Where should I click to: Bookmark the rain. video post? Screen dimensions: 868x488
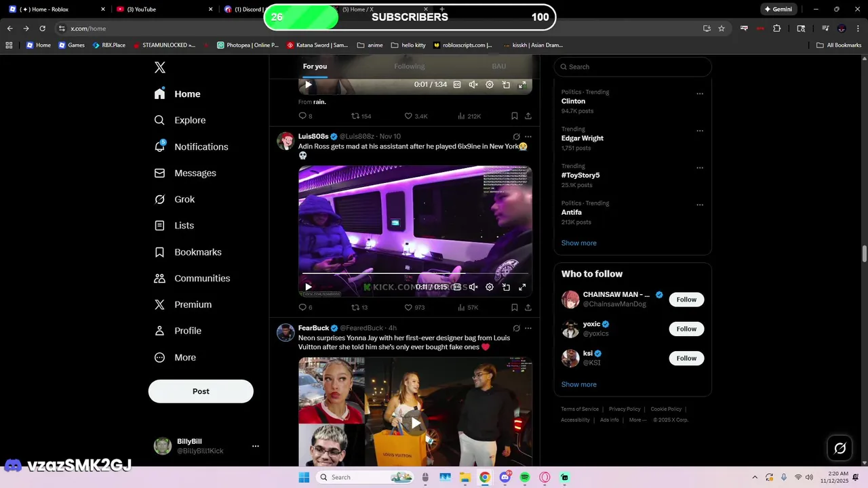tap(515, 116)
